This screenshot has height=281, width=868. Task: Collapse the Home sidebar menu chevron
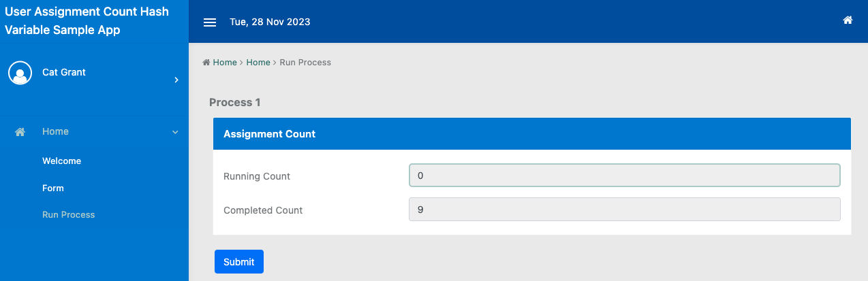click(x=175, y=132)
